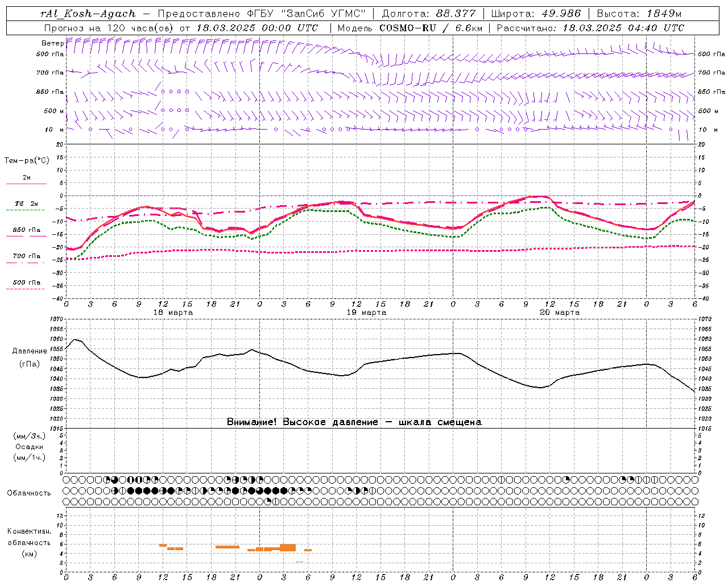Select the provider text ФГБУ "ЗапСиб УГМС"
Screen dimensions: 728x582
[307, 14]
